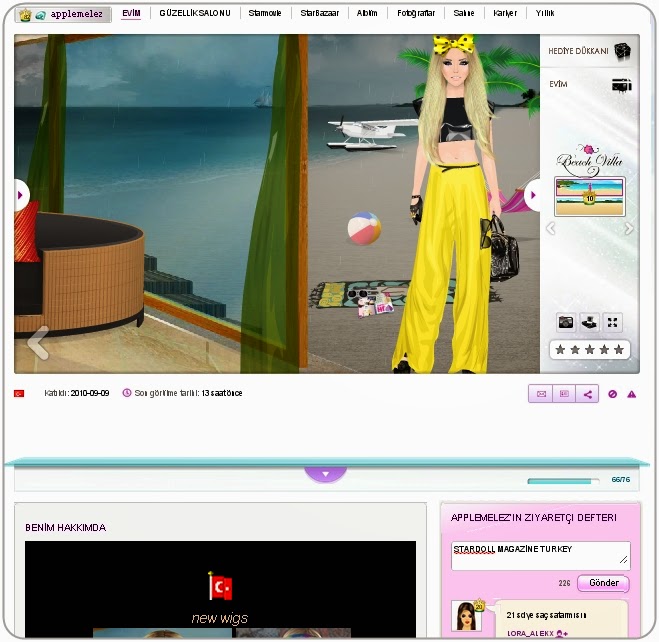Screen dimensions: 659x642
Task: Click the '13 saat önce' last seen text
Action: pos(222,393)
